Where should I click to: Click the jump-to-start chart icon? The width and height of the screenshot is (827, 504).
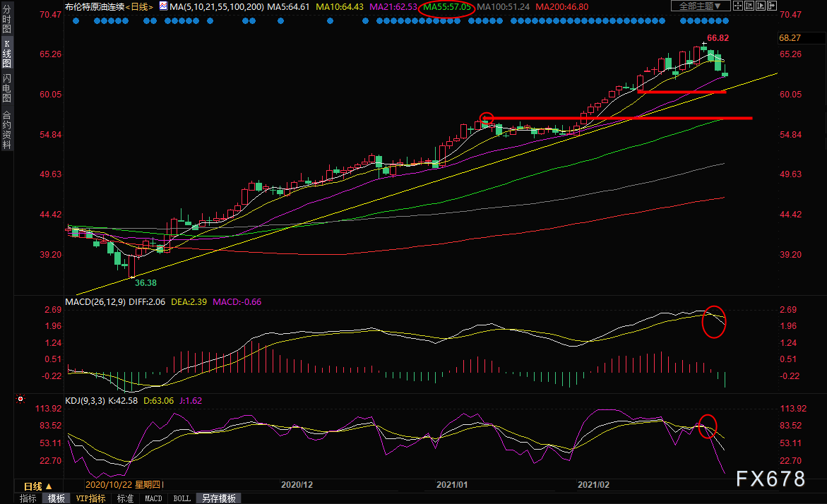click(x=749, y=6)
